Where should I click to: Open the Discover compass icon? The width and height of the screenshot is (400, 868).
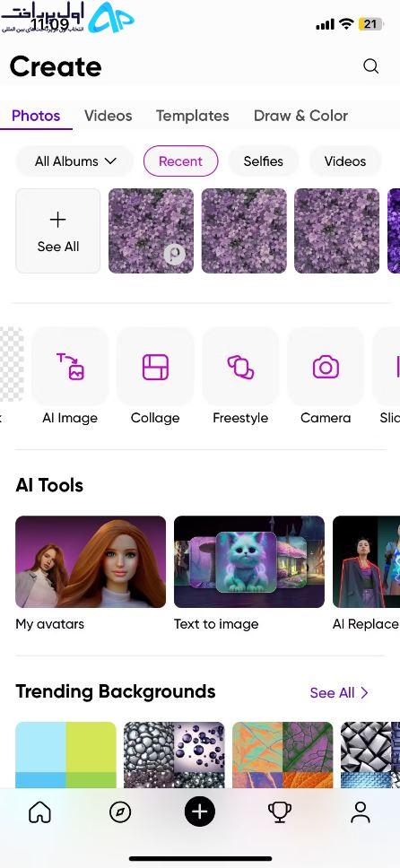(x=120, y=812)
